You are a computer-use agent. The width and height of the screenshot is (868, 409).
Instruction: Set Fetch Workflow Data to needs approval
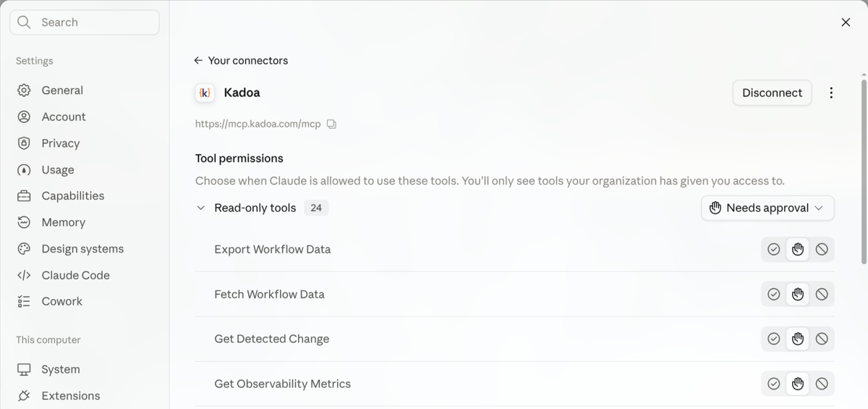click(798, 294)
